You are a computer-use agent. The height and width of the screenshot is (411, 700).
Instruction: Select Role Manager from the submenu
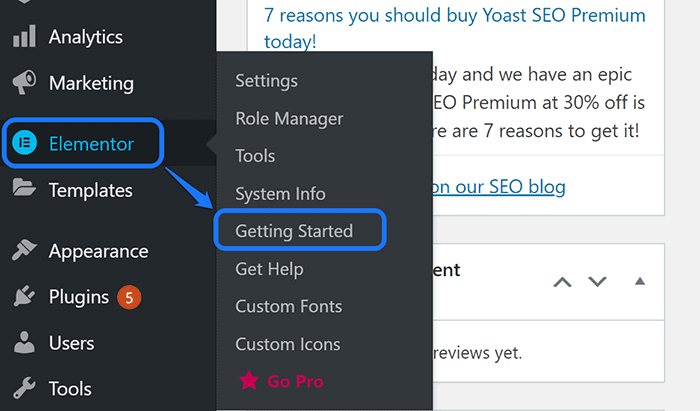tap(289, 118)
